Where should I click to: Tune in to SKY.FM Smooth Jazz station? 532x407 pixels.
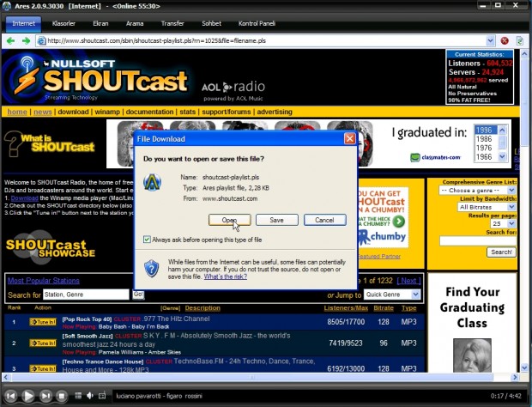pos(43,343)
